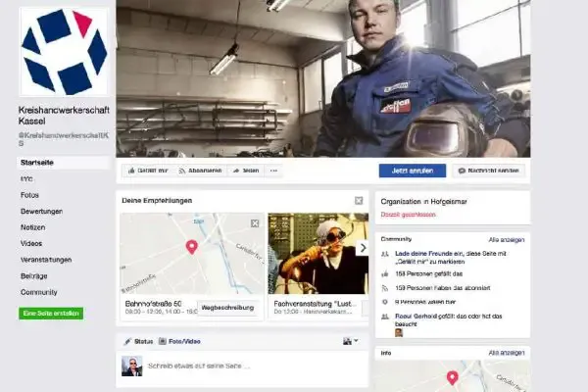Click the check-in icon next to 9 Personen
Image resolution: width=588 pixels, height=392 pixels.
(x=385, y=302)
